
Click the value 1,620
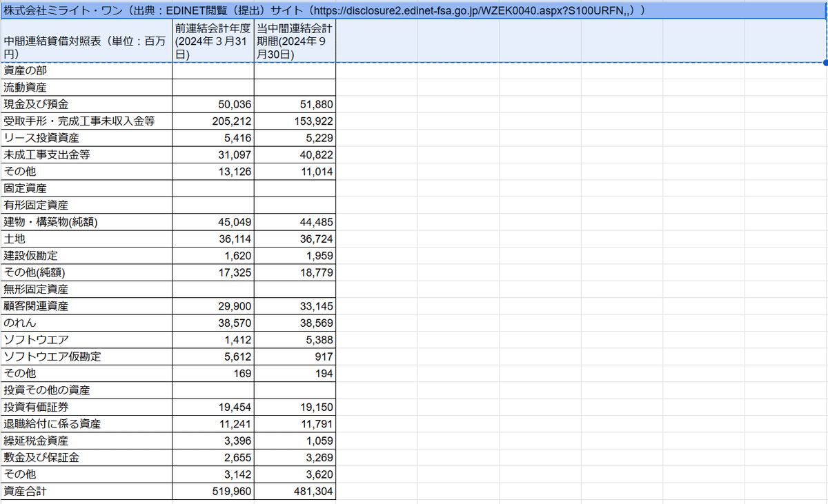coord(213,256)
